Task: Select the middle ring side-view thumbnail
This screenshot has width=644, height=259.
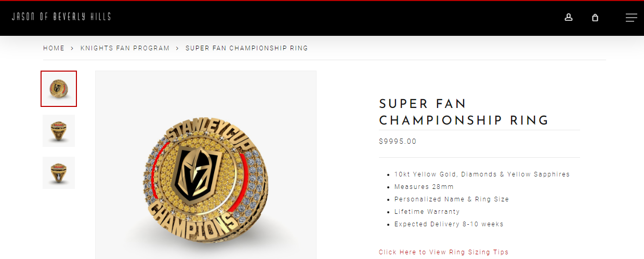Action: pos(59,131)
